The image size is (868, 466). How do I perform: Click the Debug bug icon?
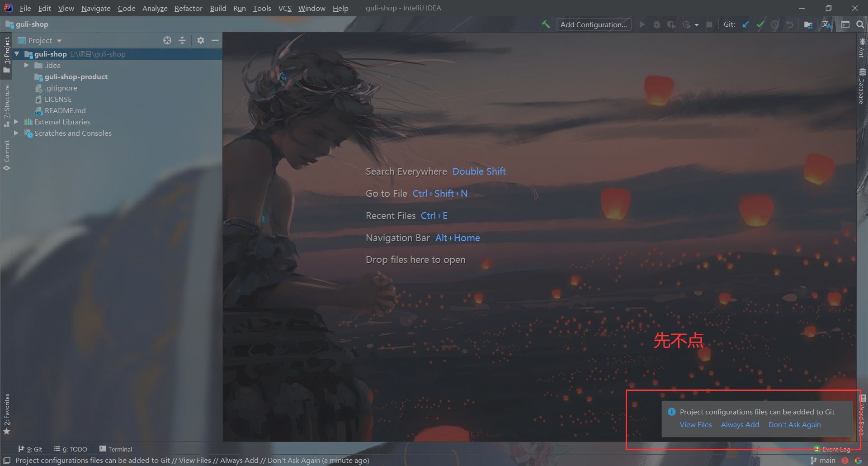[x=657, y=24]
